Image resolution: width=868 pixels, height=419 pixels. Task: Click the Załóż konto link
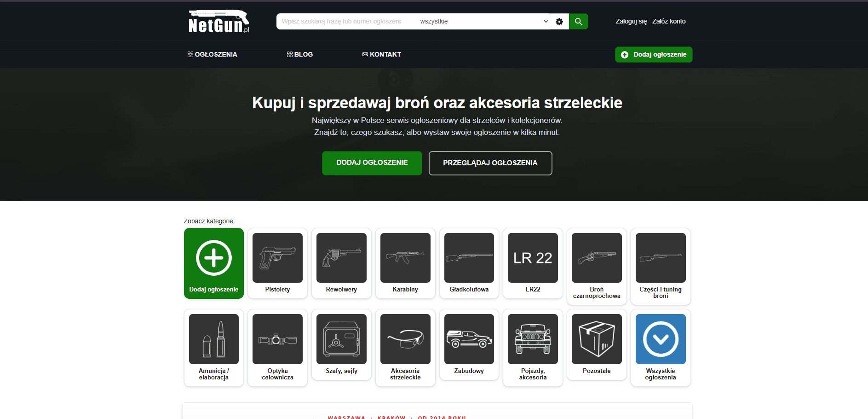point(669,21)
